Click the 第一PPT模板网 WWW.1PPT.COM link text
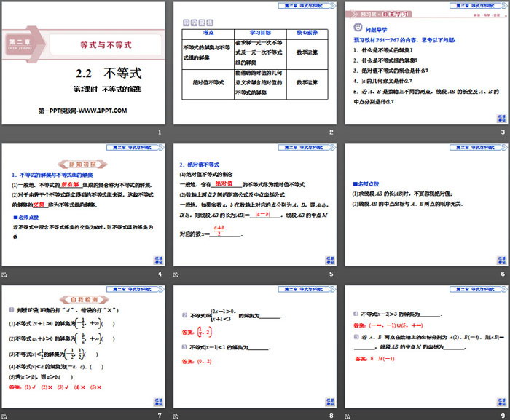This screenshot has height=420, width=510. (84, 110)
